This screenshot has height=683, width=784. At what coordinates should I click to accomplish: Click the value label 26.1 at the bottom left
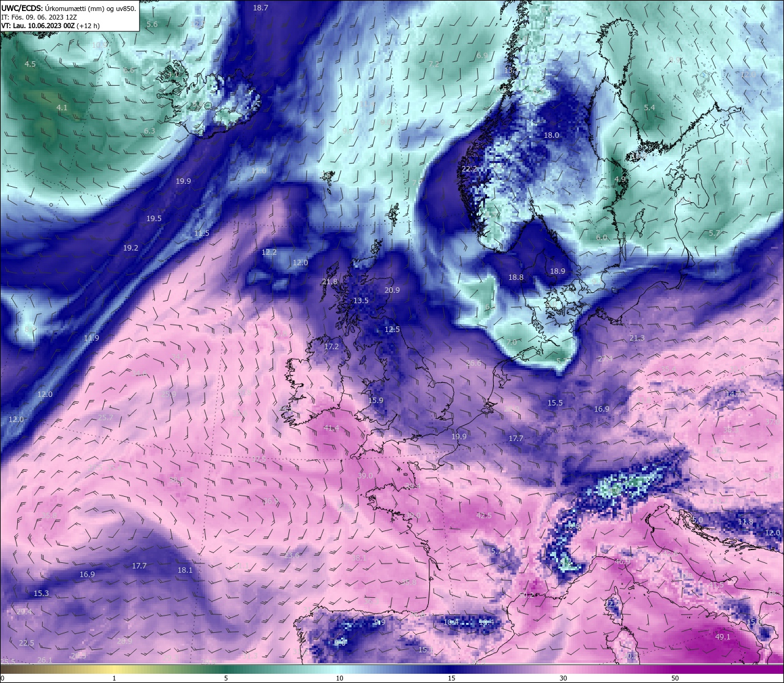(45, 660)
